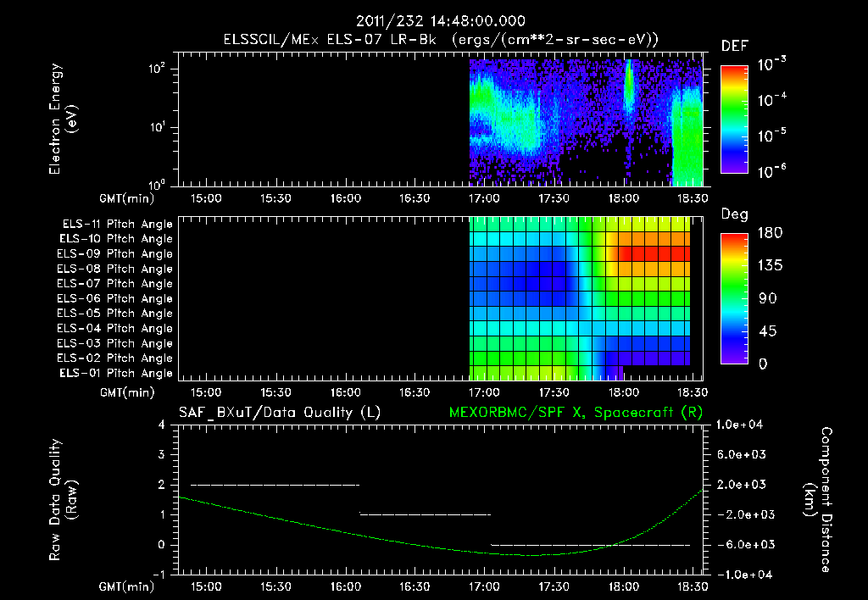Click ELS-02 Pitch Angle row label
The width and height of the screenshot is (868, 600).
click(115, 358)
